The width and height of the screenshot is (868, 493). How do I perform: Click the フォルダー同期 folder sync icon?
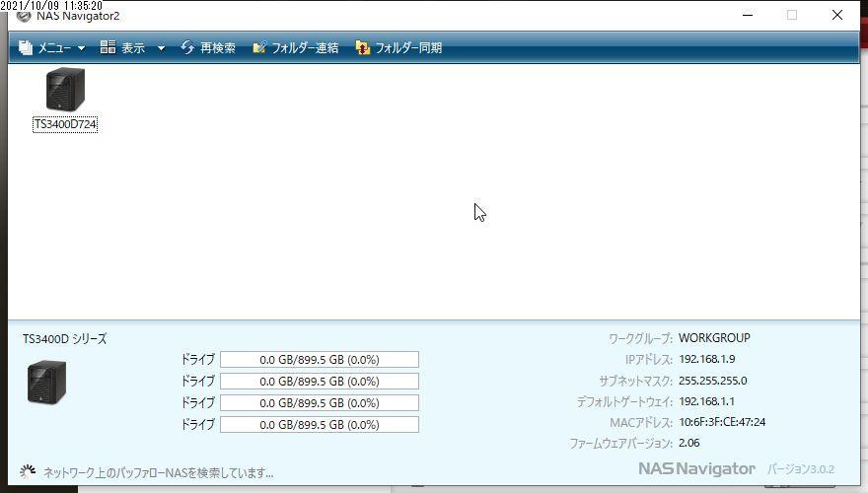pos(363,48)
